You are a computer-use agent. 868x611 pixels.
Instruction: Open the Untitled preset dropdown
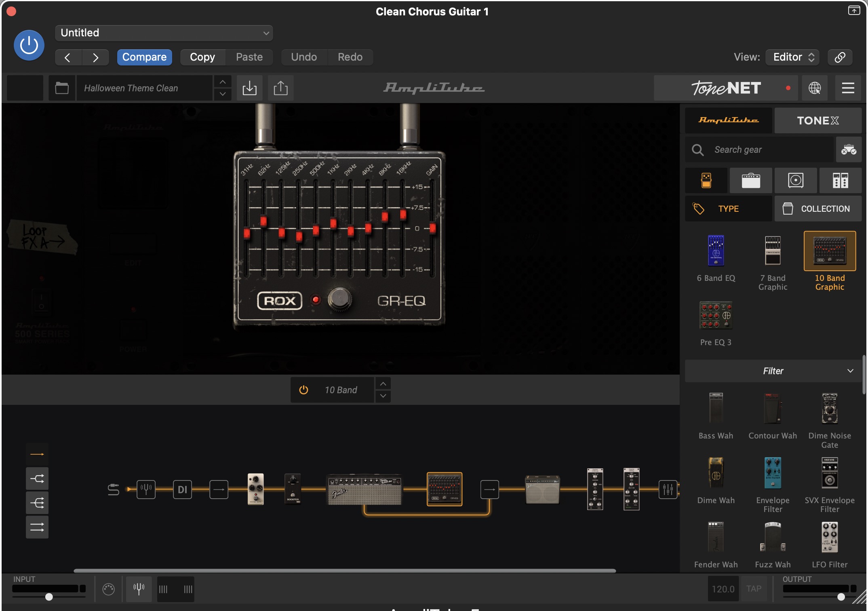click(164, 33)
